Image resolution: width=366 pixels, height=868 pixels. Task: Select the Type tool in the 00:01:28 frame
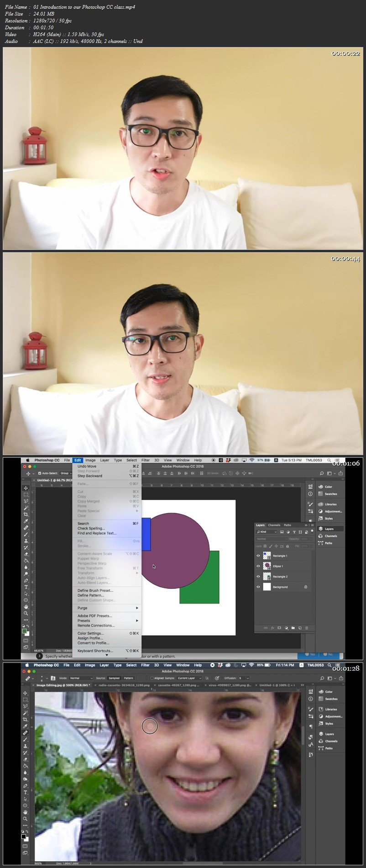coord(25,792)
